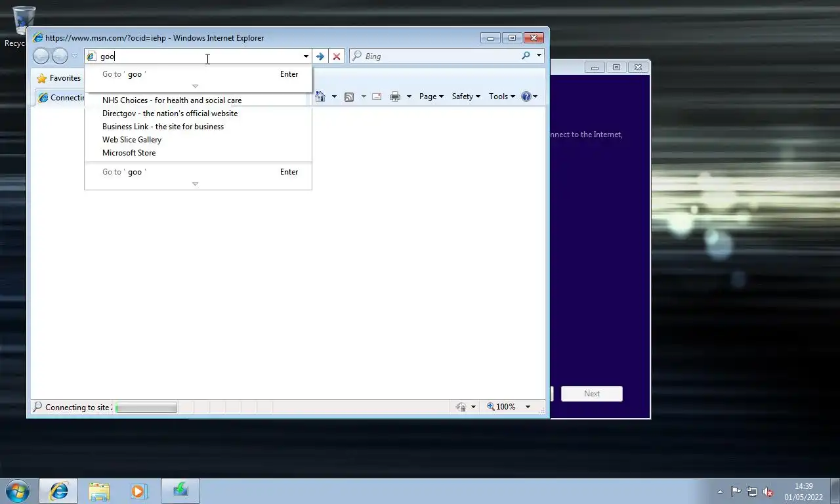Image resolution: width=840 pixels, height=504 pixels.
Task: Click Next in the purple background window
Action: coord(592,394)
